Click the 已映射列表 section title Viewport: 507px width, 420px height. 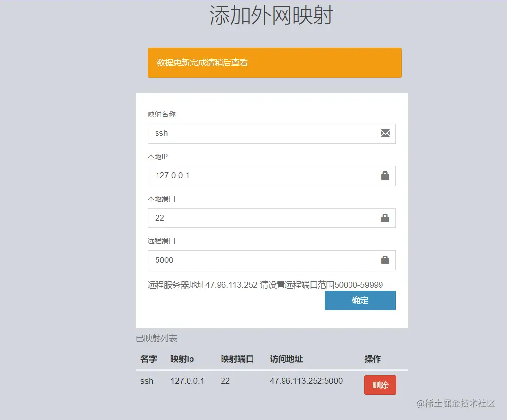[157, 339]
